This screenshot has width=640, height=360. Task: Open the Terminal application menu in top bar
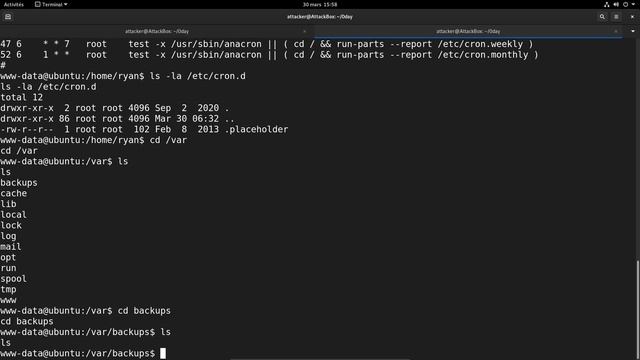coord(51,4)
